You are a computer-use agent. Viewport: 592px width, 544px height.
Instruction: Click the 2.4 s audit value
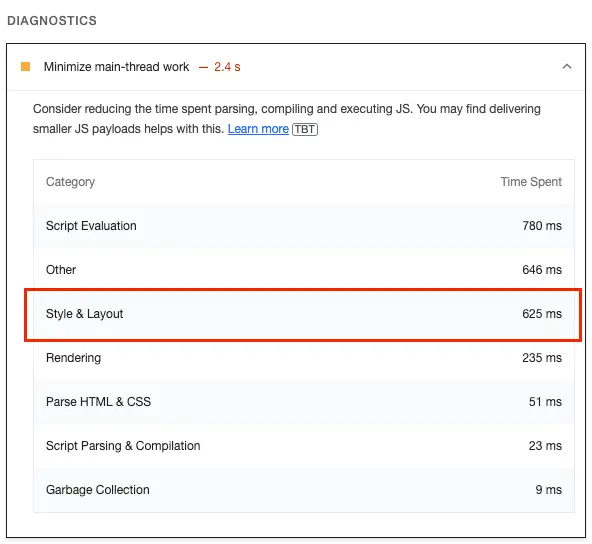click(x=227, y=67)
